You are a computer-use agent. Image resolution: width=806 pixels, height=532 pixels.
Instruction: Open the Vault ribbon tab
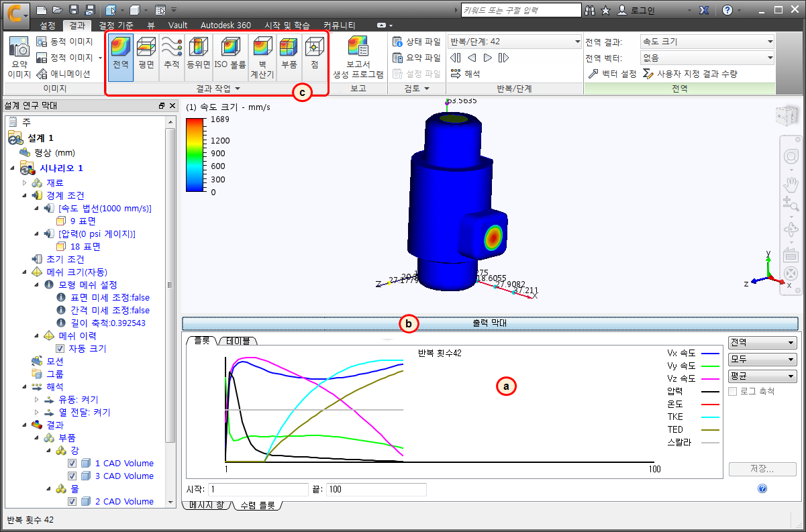click(178, 25)
